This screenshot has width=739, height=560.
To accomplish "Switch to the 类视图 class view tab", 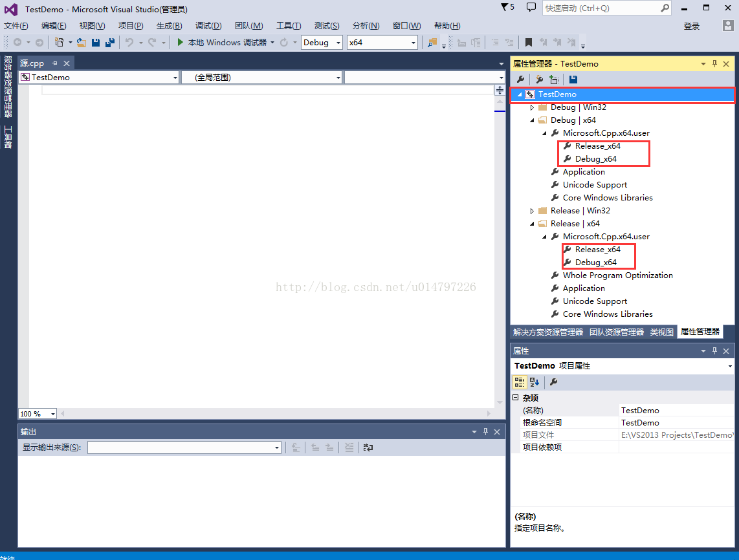I will (662, 332).
